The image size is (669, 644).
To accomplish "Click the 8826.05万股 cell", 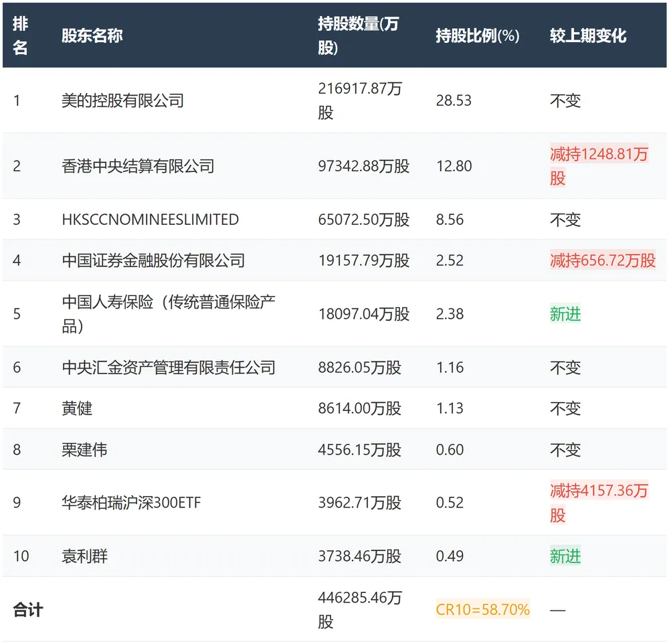I will tap(360, 368).
